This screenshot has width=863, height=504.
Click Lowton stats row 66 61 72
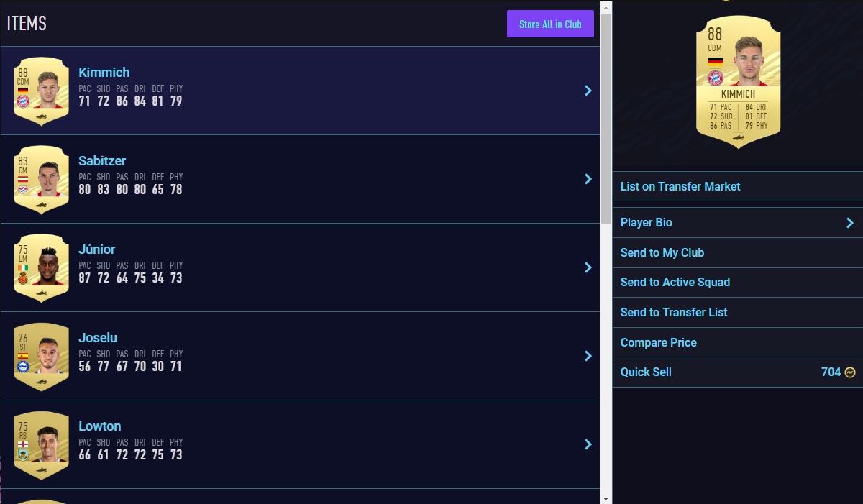click(130, 455)
